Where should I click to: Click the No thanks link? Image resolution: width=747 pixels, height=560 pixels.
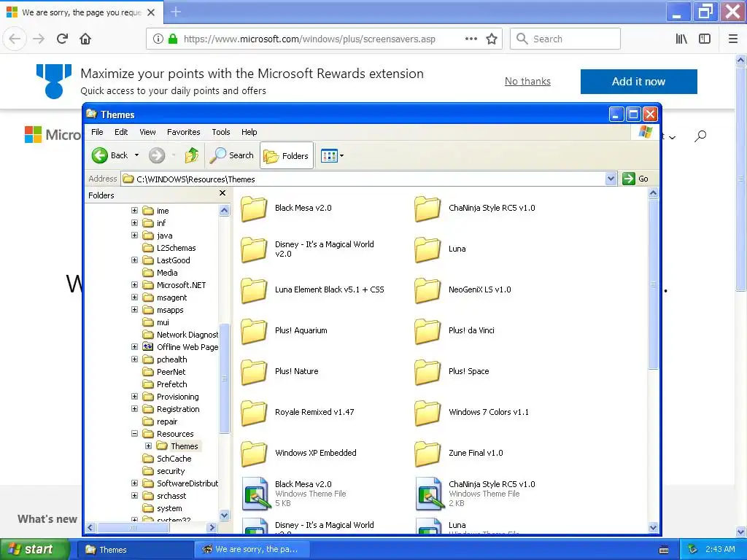(x=527, y=82)
